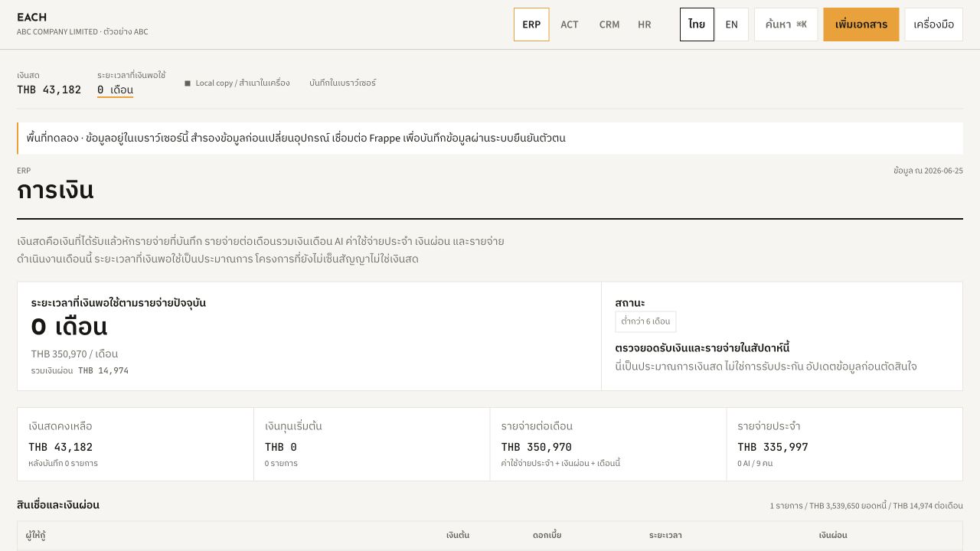Viewport: 980px width, 551px height.
Task: Click the "บันทึกในเบราว์เซอร์" status text
Action: click(x=343, y=83)
